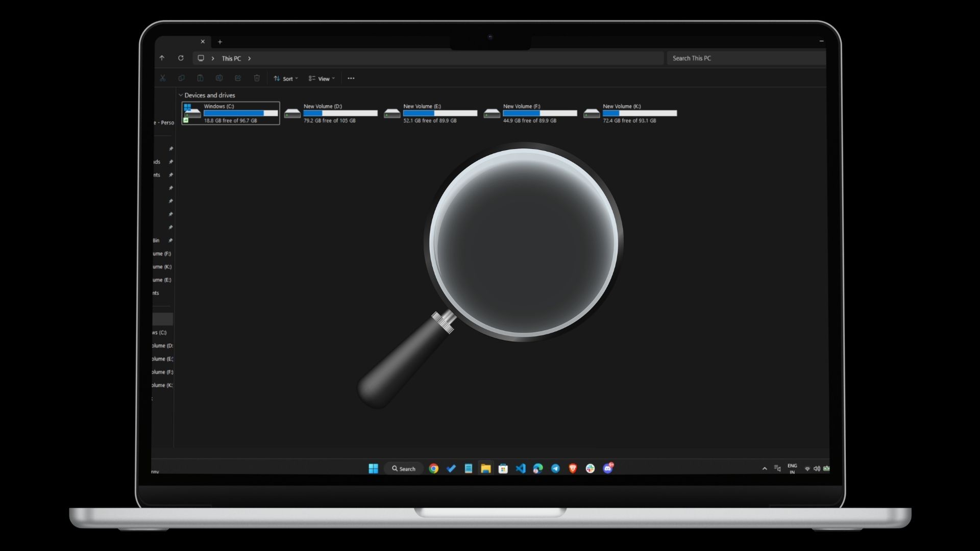This screenshot has height=551, width=980.
Task: Click the Wi-Fi icon in the system tray
Action: (807, 468)
